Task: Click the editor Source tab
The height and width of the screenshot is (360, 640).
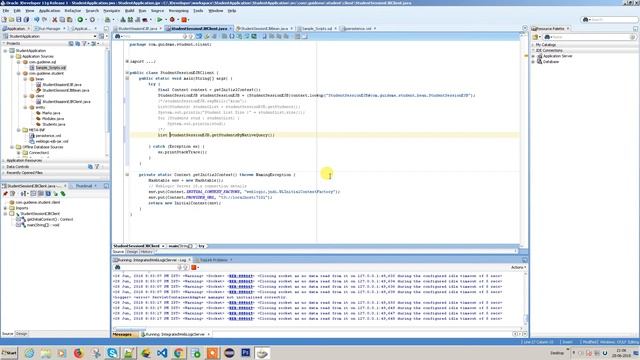Action: (x=118, y=252)
